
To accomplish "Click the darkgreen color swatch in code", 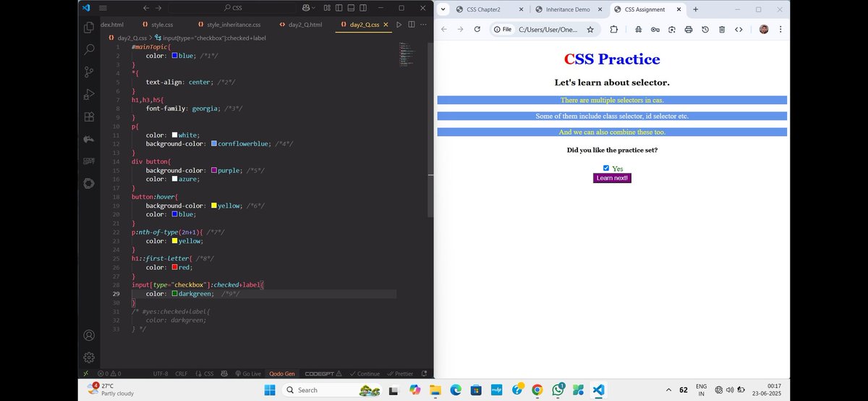I will click(x=175, y=294).
